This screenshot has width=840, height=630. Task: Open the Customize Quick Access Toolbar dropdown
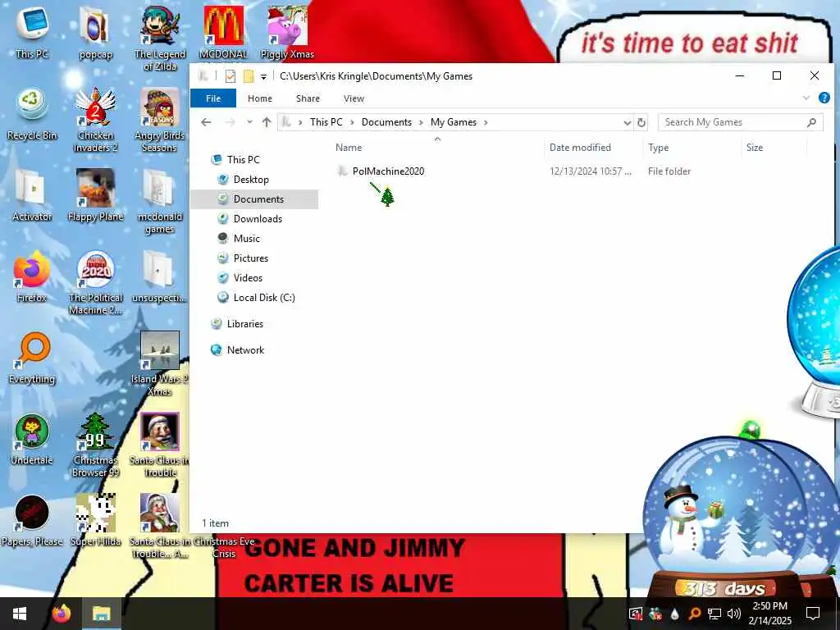point(263,76)
